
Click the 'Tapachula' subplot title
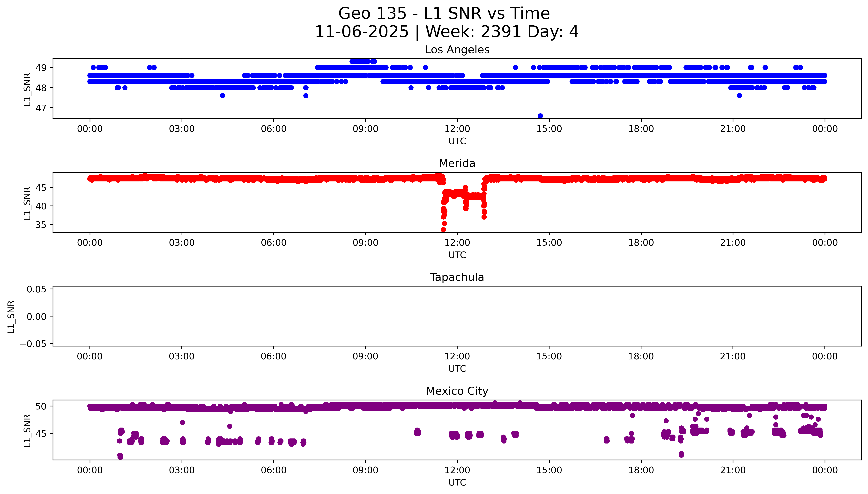(457, 277)
